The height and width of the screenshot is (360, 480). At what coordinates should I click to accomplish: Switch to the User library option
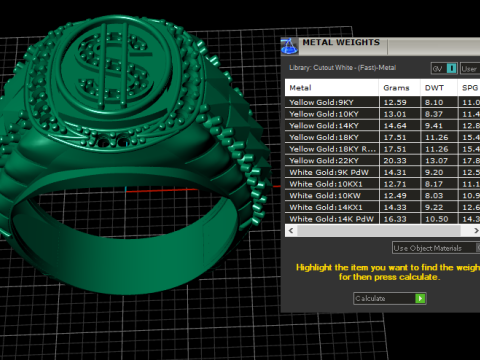tap(470, 69)
